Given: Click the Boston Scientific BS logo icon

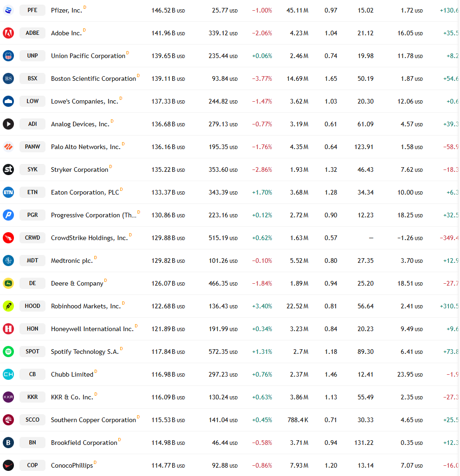Looking at the screenshot, I should (8, 78).
